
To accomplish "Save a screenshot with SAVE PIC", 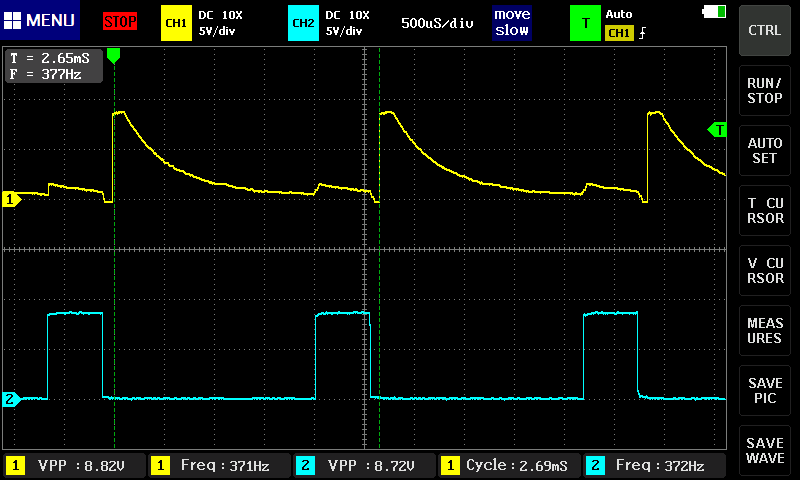I will pos(764,391).
